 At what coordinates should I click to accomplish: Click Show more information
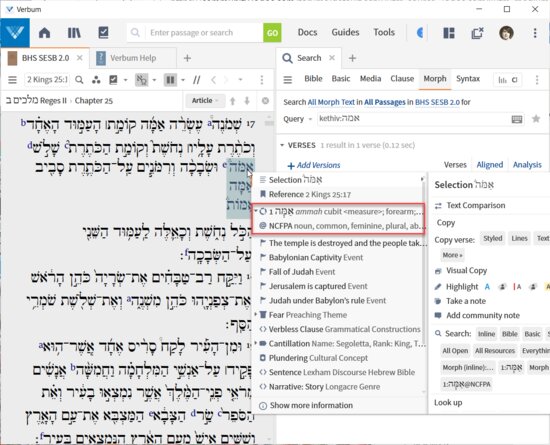pyautogui.click(x=306, y=405)
